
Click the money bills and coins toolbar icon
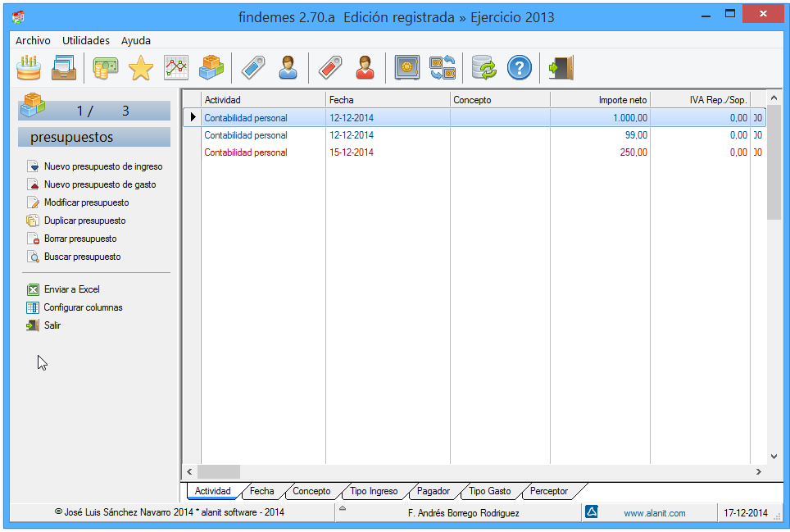point(105,67)
